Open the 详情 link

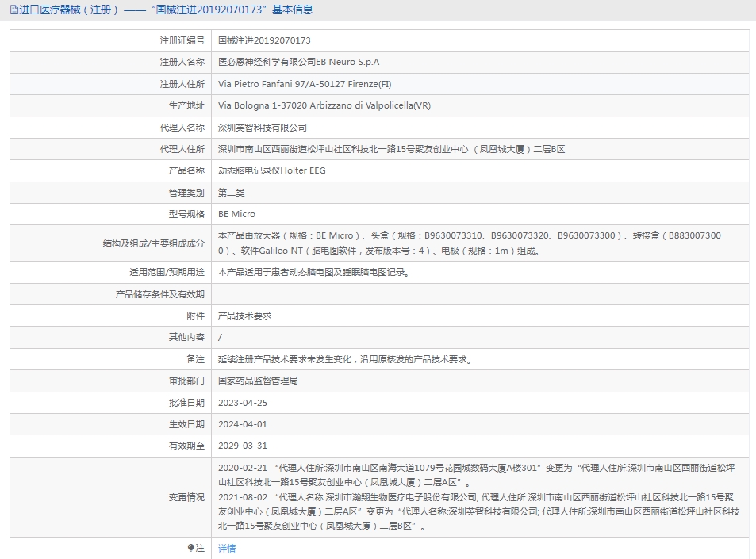[x=227, y=549]
